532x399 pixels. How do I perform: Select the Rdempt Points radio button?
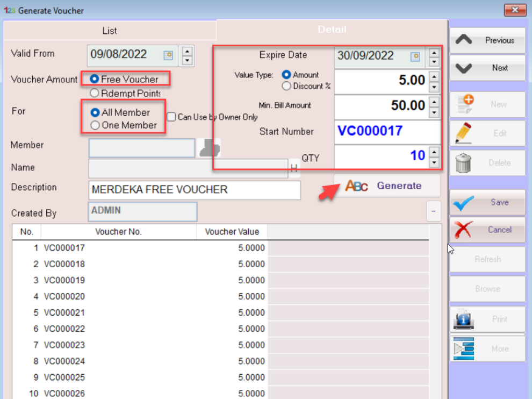[x=94, y=93]
